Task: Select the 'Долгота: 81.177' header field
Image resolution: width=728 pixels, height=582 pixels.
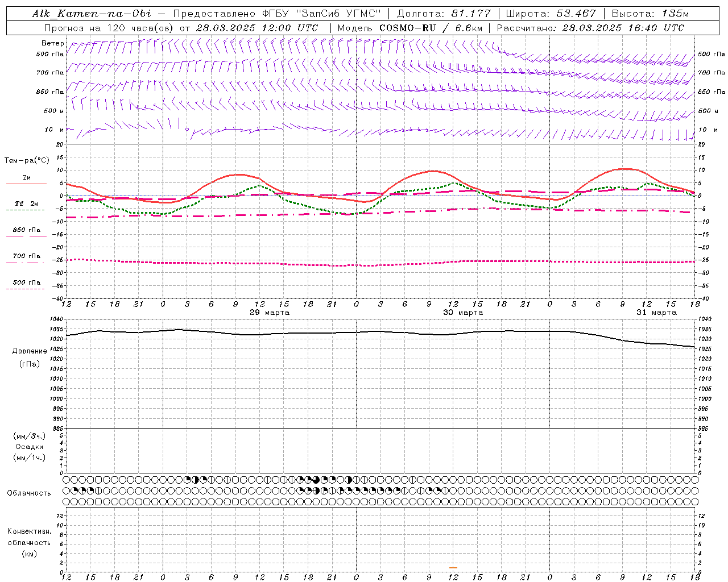Action: [x=444, y=14]
